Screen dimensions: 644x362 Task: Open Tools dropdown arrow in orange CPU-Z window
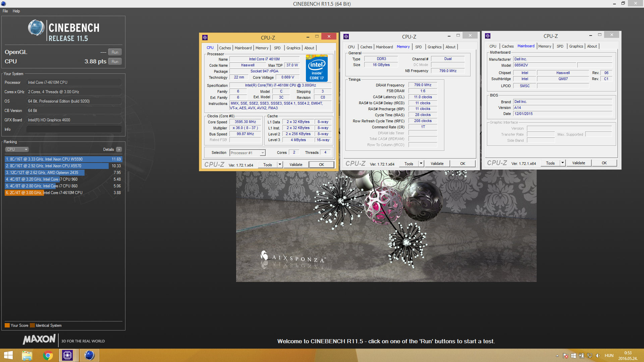click(x=280, y=165)
